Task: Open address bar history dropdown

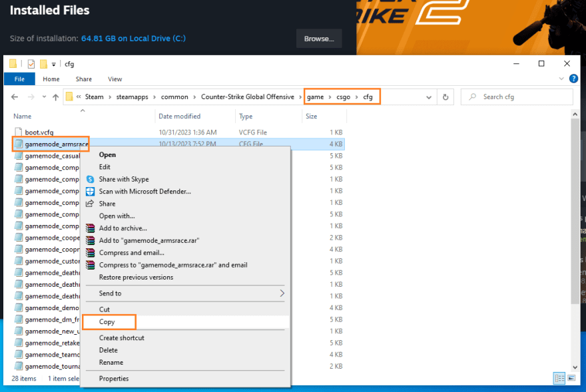Action: [429, 97]
